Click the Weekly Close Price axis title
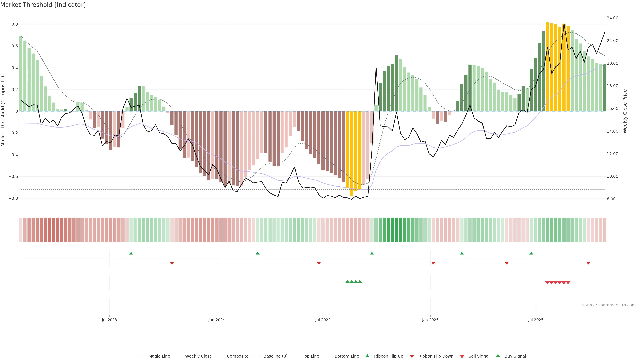This screenshot has height=362, width=644. pos(625,111)
